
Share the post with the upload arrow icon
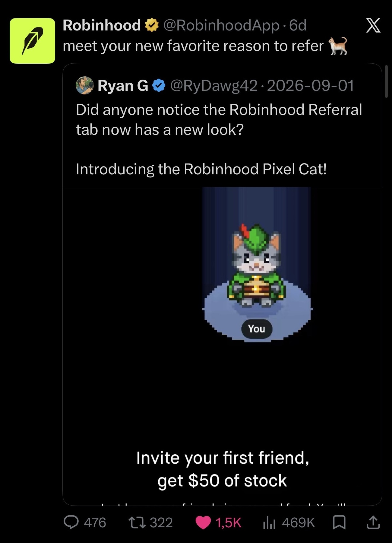click(x=373, y=522)
